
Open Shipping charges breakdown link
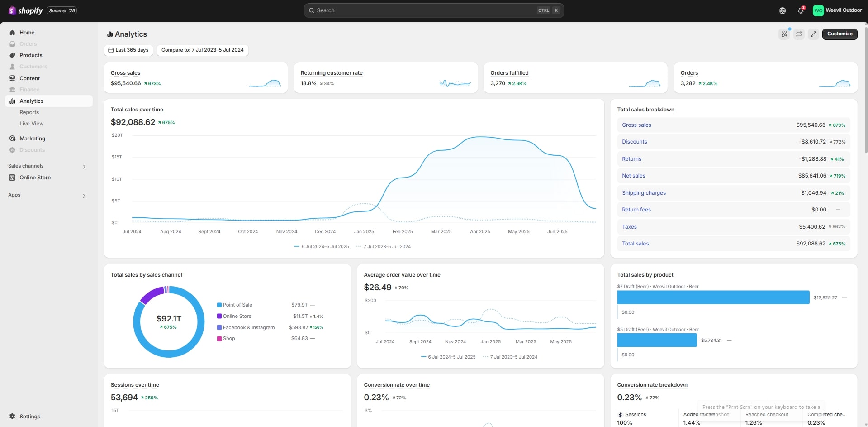(644, 193)
